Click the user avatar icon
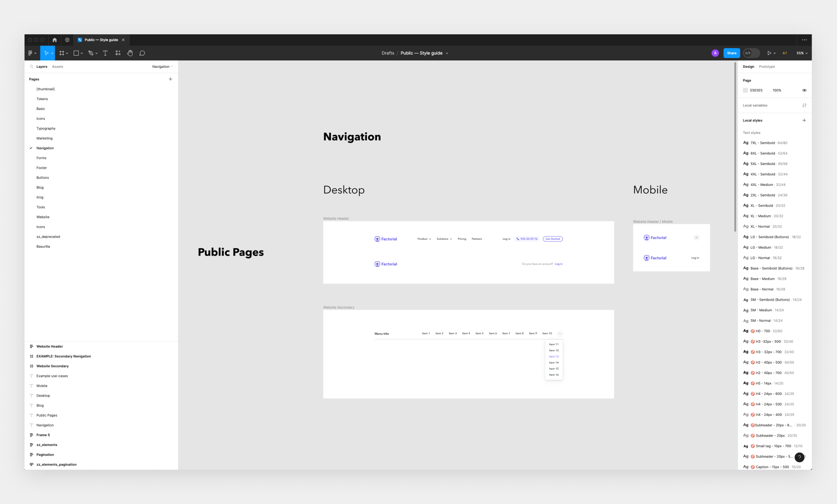This screenshot has height=504, width=837. [x=715, y=53]
